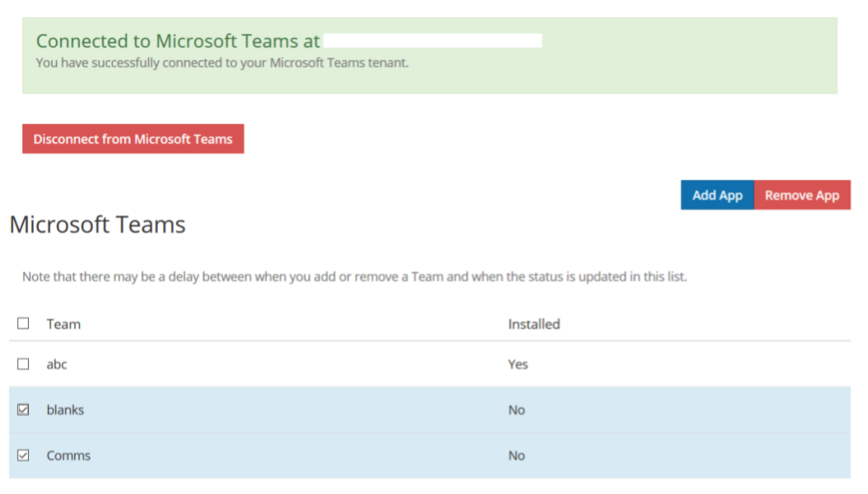Click the "Installed" column header
Screen dimensions: 868x494
(534, 324)
